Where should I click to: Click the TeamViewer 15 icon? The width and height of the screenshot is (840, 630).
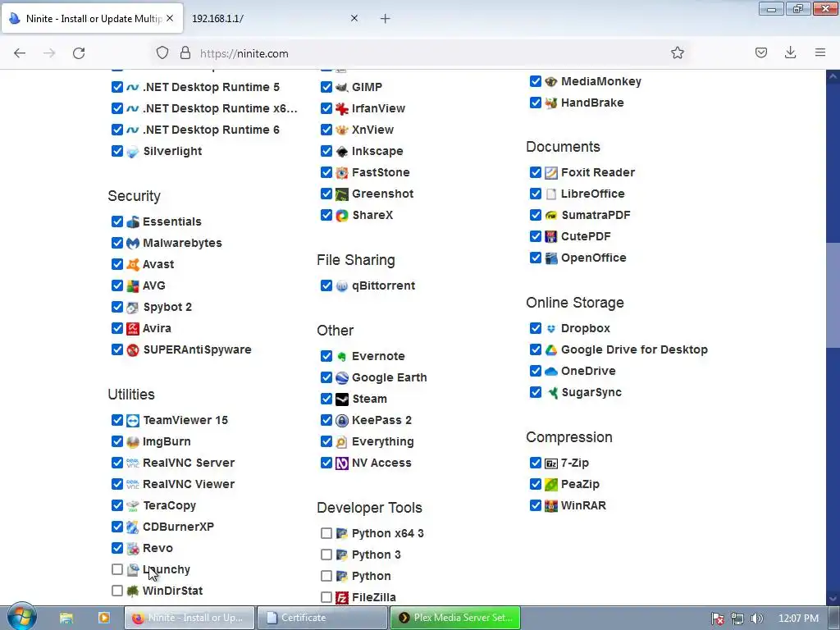(x=133, y=421)
